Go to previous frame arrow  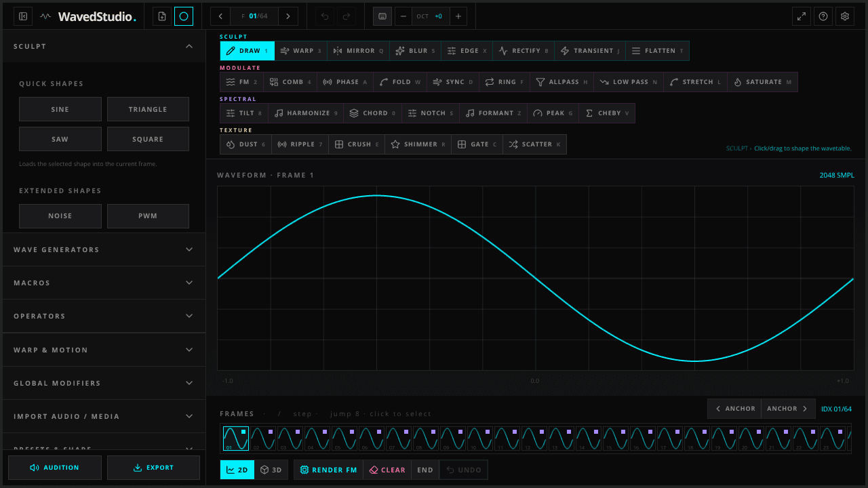[x=220, y=16]
